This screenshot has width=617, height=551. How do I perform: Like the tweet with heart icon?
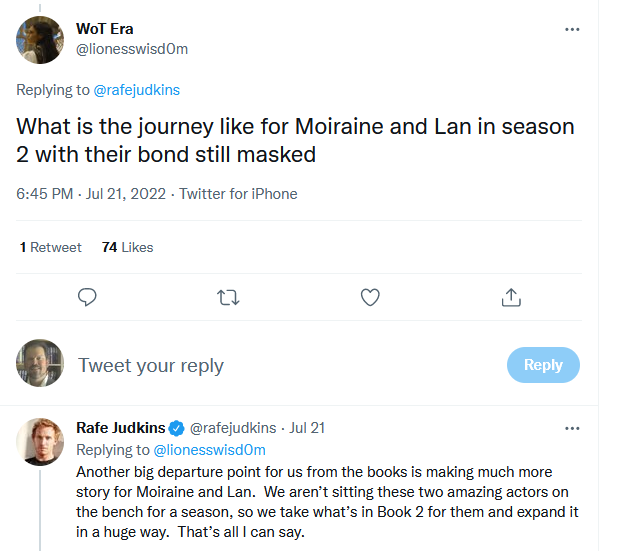370,297
